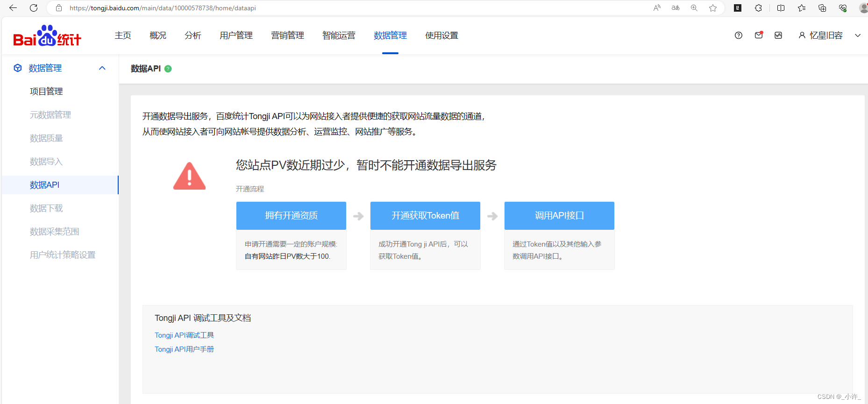
Task: Select 数据采集范围 in sidebar
Action: [x=55, y=232]
